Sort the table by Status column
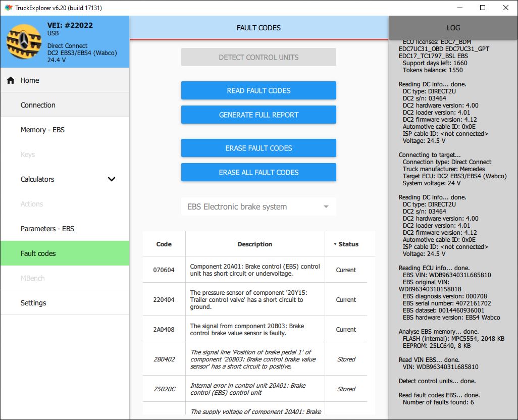 coord(346,244)
